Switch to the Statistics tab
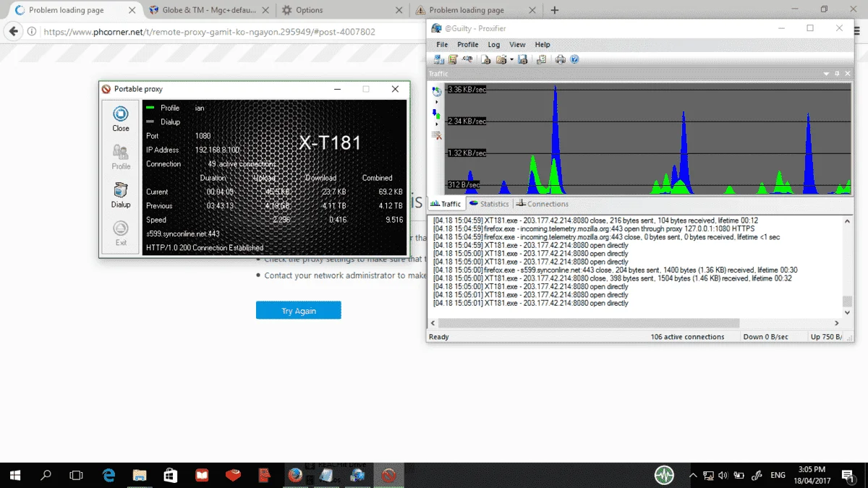The image size is (868, 488). [x=489, y=204]
